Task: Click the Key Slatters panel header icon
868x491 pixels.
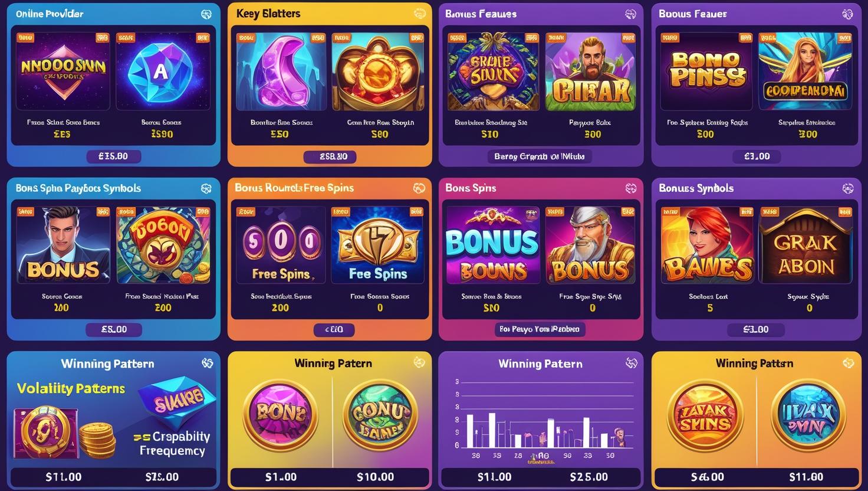Action: (419, 14)
